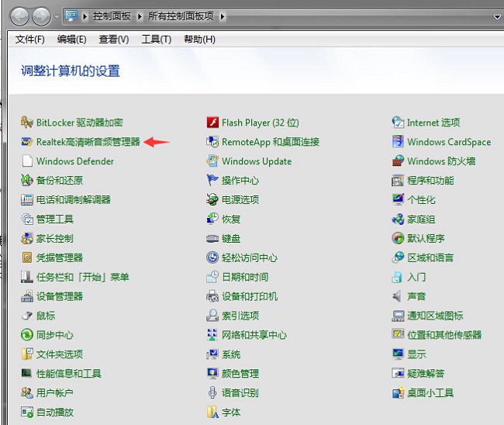Open the 查看(V) menu
This screenshot has width=504, height=425.
pyautogui.click(x=114, y=40)
